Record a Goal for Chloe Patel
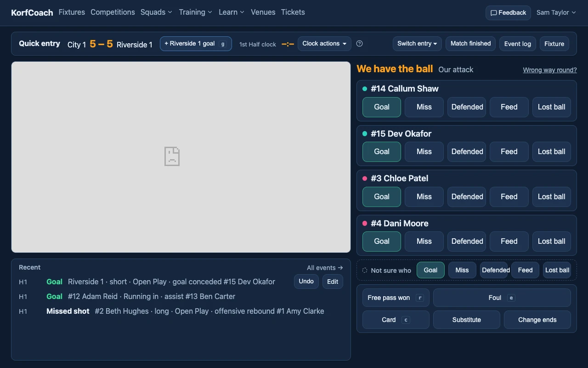Viewport: 588px width, 368px height. [382, 197]
